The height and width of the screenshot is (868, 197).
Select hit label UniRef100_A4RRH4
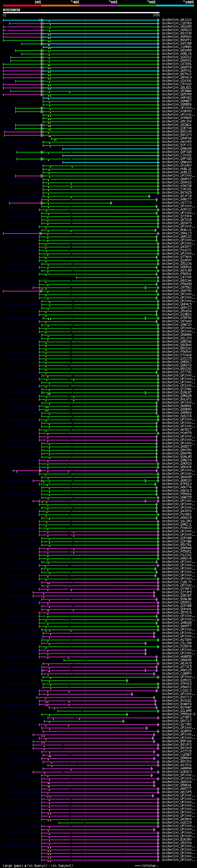(x=177, y=768)
